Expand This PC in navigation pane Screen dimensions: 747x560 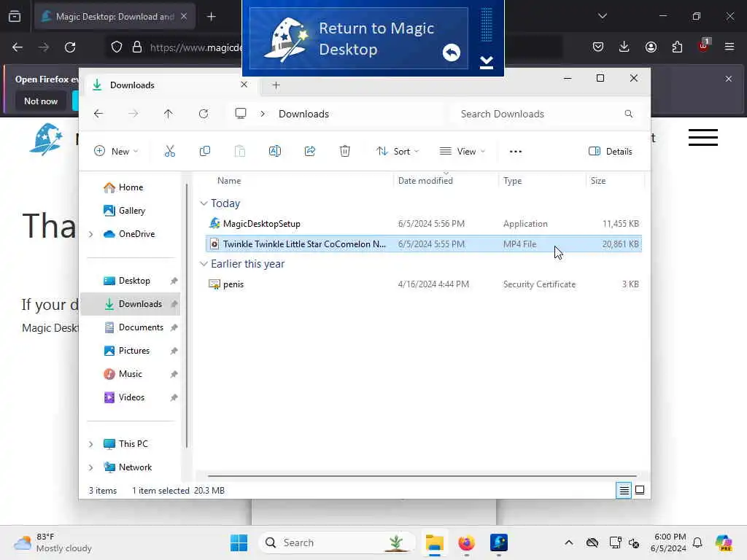point(90,444)
